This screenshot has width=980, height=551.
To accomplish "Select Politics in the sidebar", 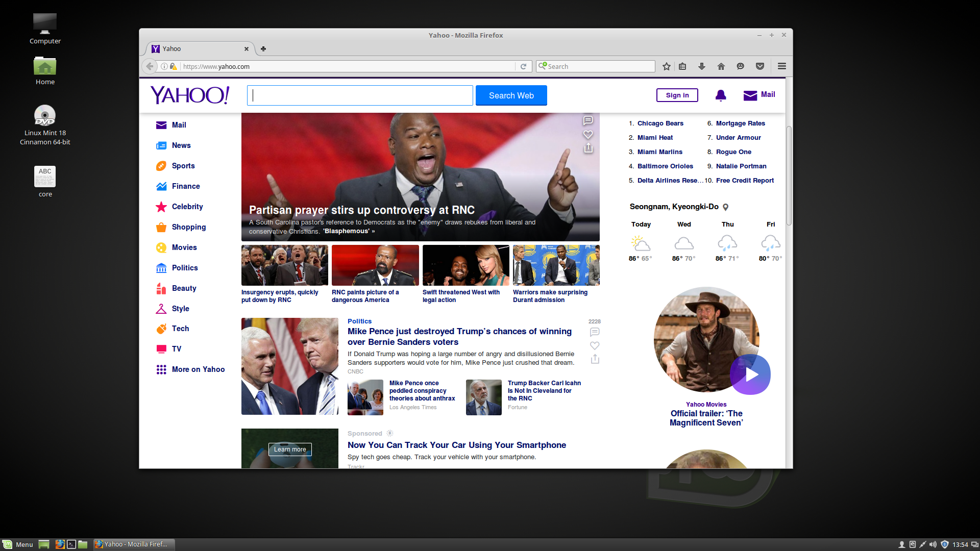I will 177,268.
